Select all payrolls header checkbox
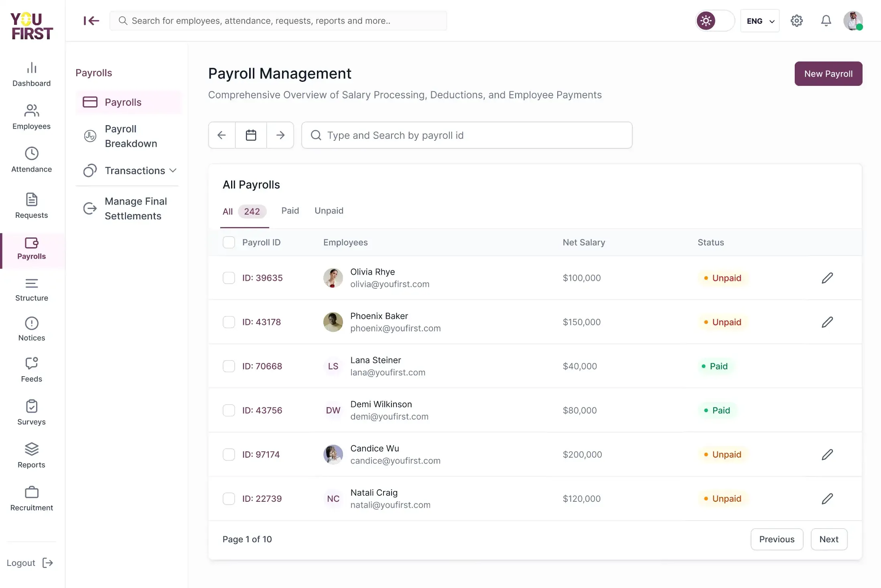This screenshot has width=881, height=588. [229, 242]
